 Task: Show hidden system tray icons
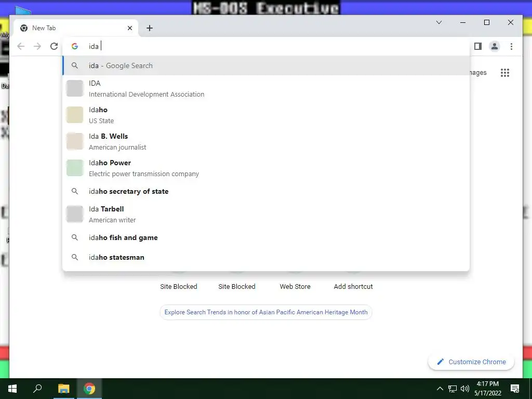pos(440,389)
